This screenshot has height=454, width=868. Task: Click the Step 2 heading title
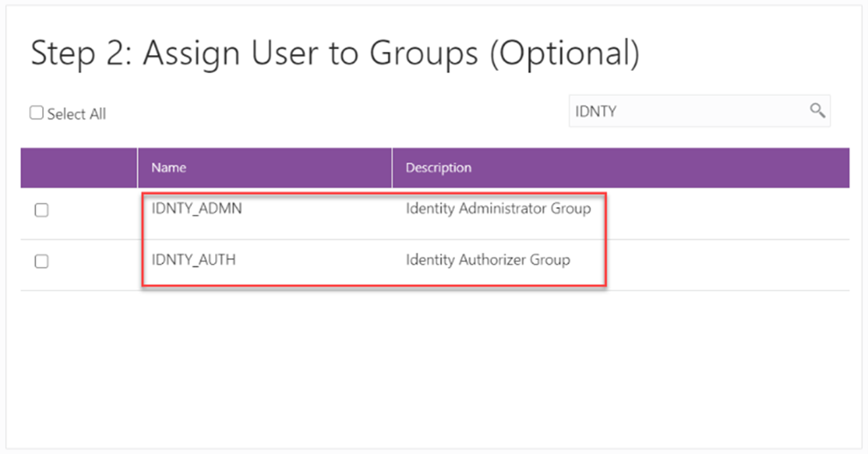click(337, 53)
